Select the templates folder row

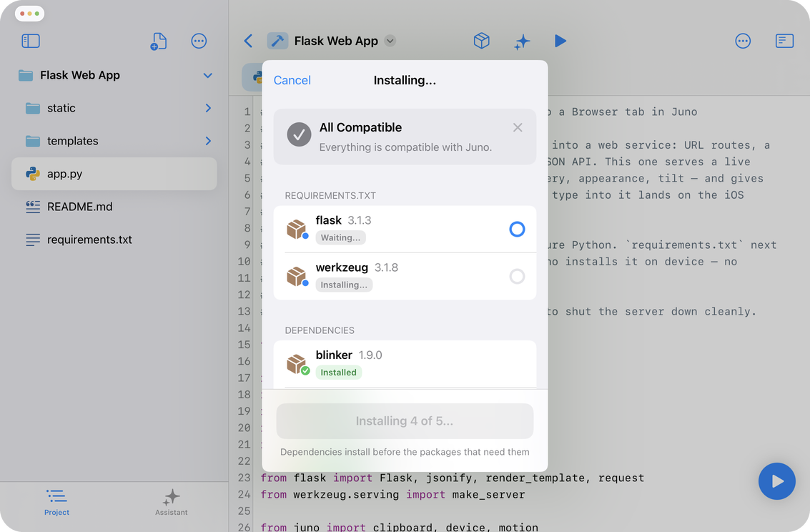pos(114,141)
